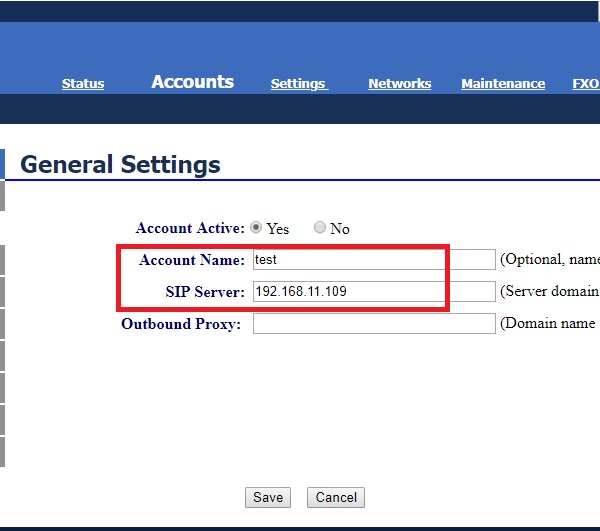
Task: Open the Status tab
Action: click(x=83, y=84)
